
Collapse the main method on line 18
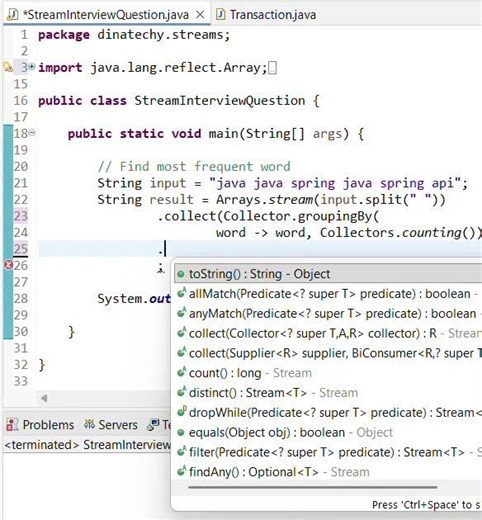tap(32, 133)
